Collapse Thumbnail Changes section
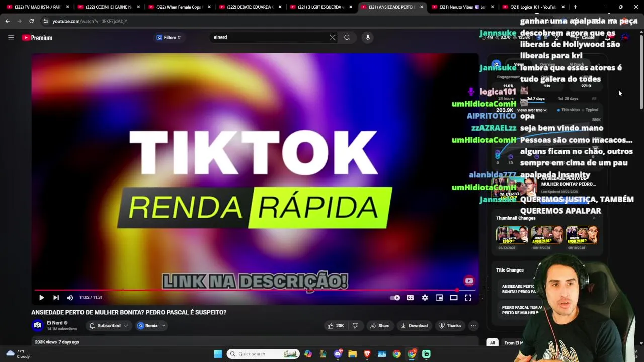Viewport: 644px width, 362px height. click(594, 218)
